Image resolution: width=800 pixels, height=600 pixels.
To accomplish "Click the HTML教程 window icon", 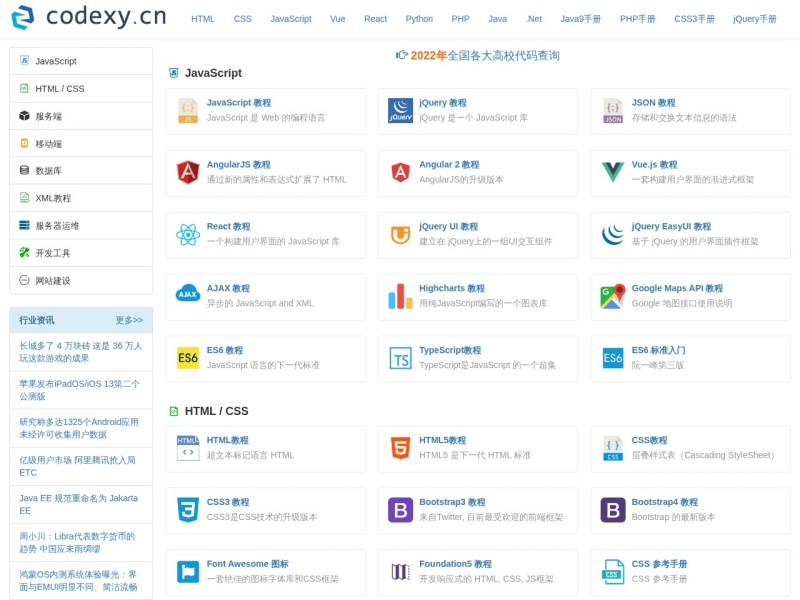I will [188, 448].
